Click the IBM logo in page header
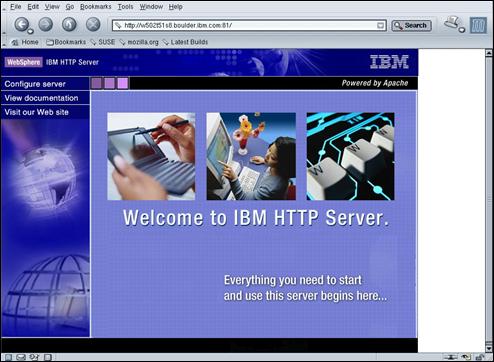The width and height of the screenshot is (494, 362). 389,62
